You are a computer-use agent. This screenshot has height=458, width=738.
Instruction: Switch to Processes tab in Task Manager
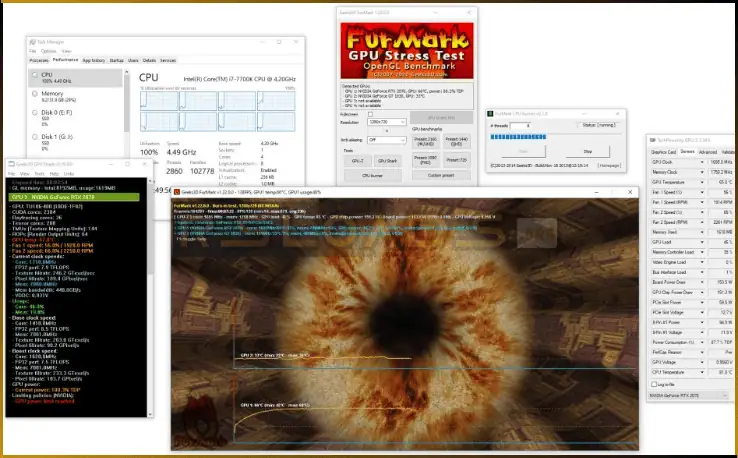pyautogui.click(x=39, y=60)
